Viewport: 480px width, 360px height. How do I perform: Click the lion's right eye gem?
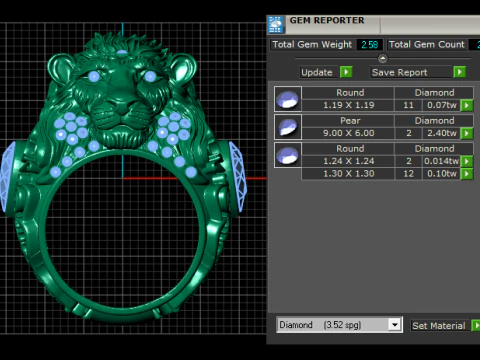click(150, 76)
